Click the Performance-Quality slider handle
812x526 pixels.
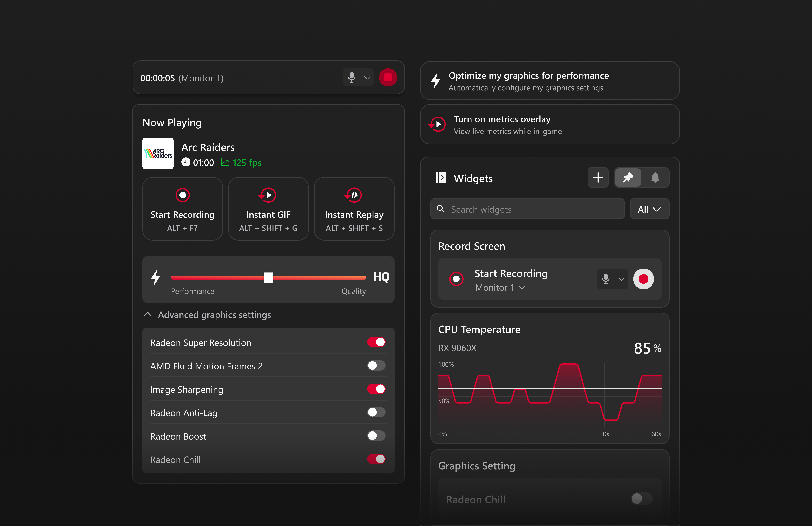[268, 277]
